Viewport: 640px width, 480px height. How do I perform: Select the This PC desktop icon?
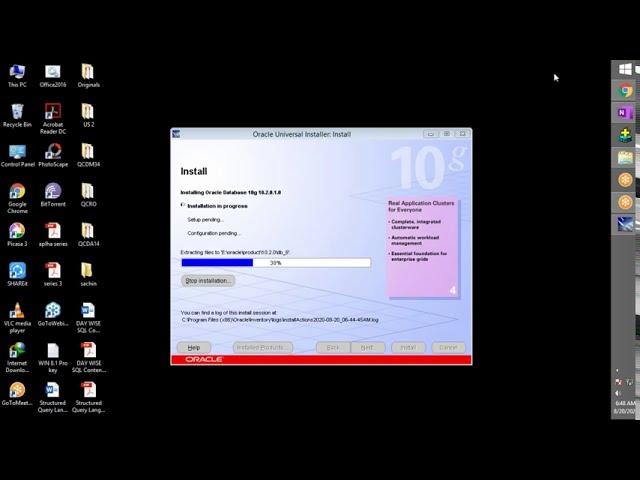click(x=17, y=76)
